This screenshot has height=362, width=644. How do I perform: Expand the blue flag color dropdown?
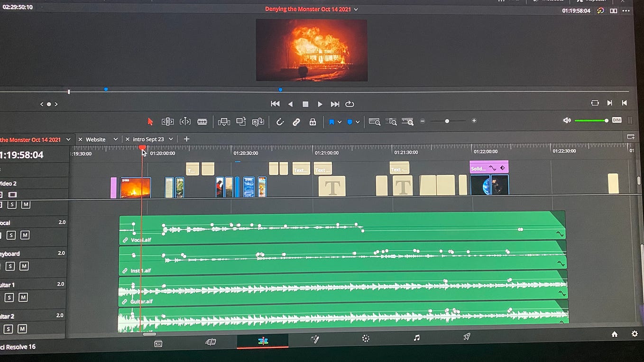click(x=340, y=122)
